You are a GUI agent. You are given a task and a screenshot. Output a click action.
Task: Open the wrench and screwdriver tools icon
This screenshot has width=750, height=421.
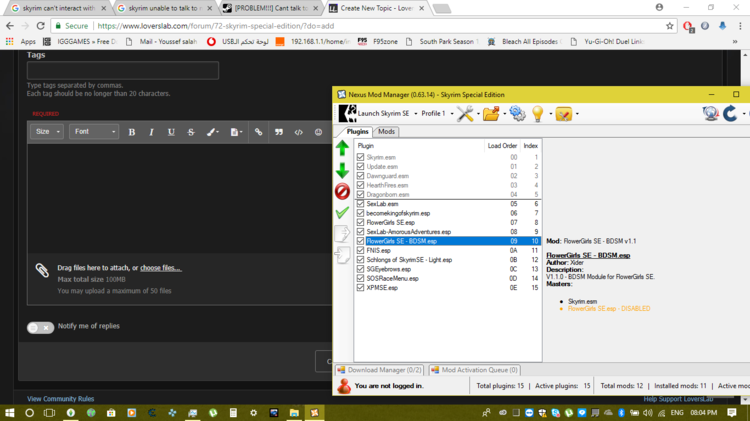(x=464, y=114)
